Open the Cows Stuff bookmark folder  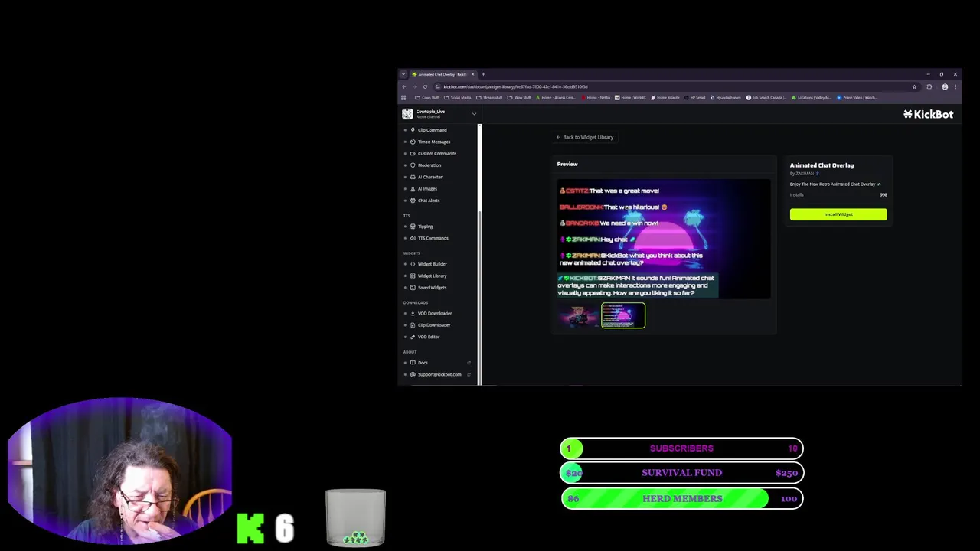pyautogui.click(x=427, y=98)
